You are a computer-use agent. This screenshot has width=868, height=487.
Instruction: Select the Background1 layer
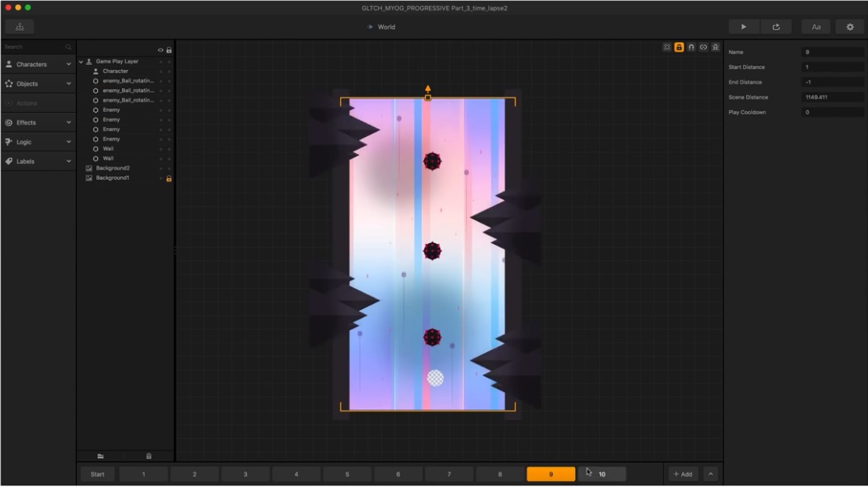[126, 178]
